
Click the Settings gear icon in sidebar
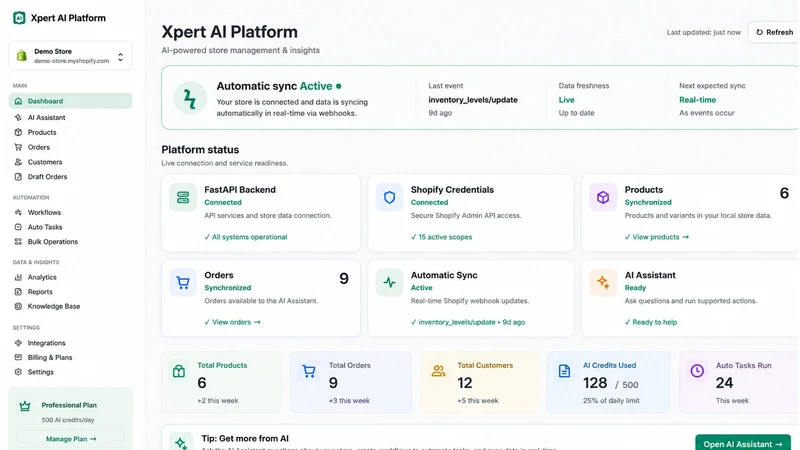pyautogui.click(x=18, y=372)
